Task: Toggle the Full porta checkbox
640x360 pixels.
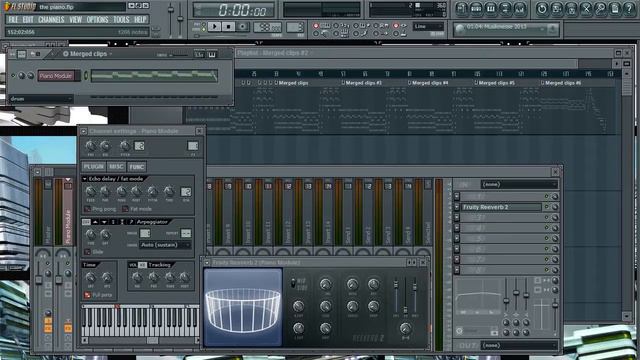Action: pyautogui.click(x=87, y=295)
